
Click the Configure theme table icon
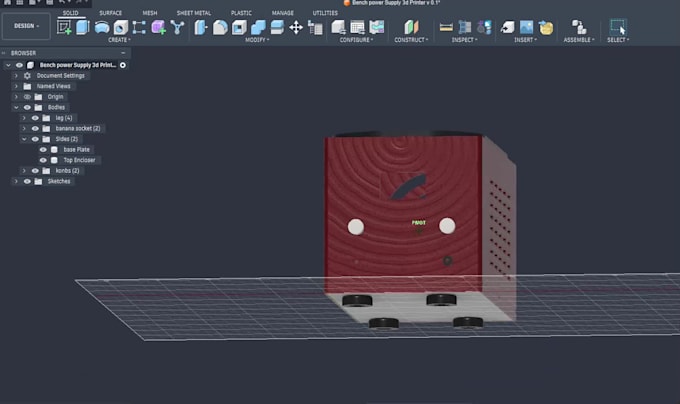[377, 27]
